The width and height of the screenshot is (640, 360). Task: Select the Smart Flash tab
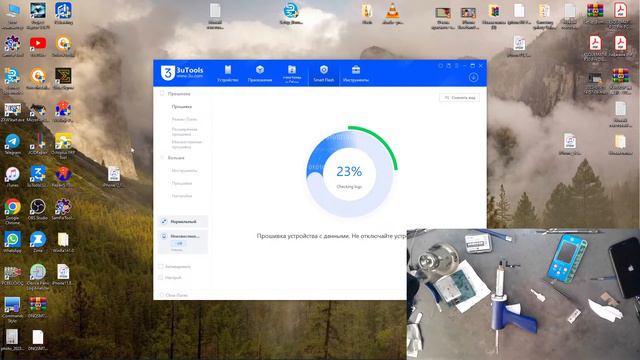click(x=324, y=74)
